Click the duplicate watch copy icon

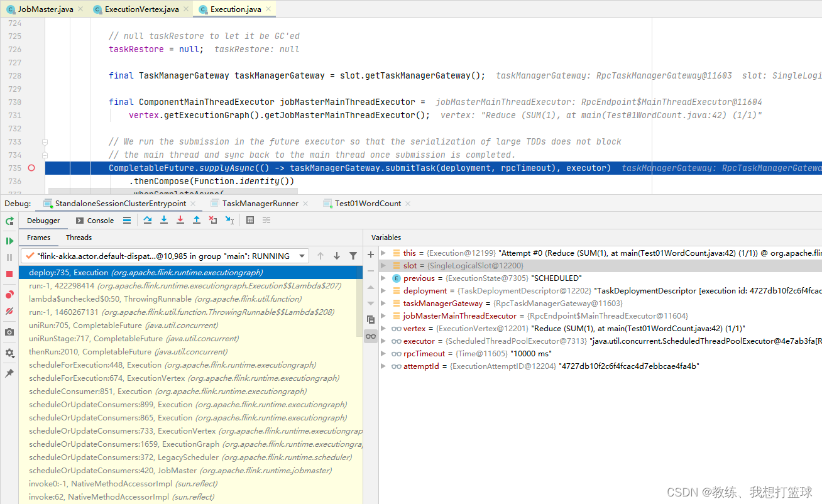point(371,320)
